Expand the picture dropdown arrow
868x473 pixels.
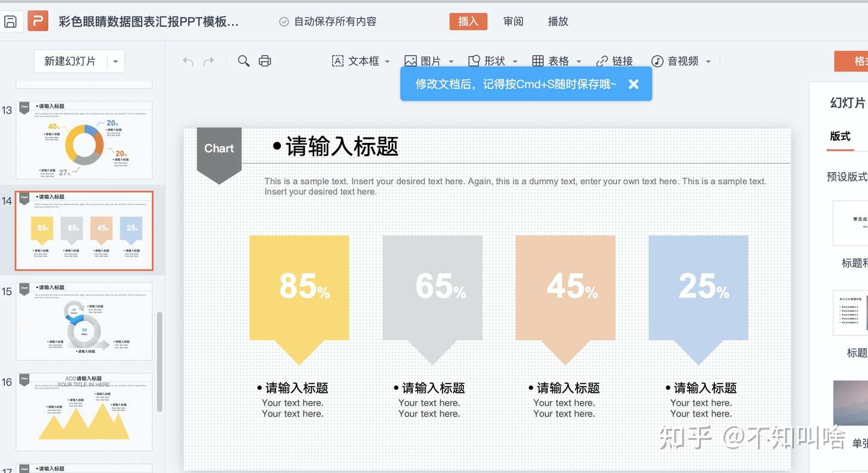(451, 62)
